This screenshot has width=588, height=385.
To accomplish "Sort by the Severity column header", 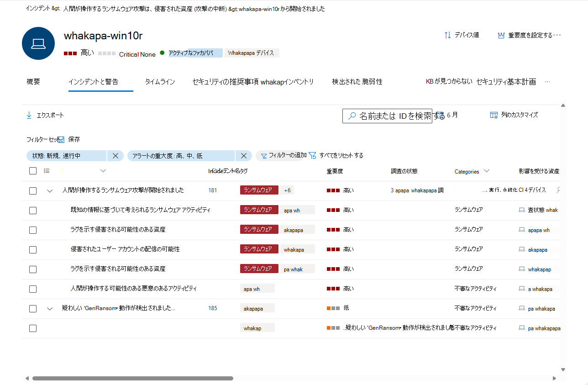I will [x=335, y=171].
